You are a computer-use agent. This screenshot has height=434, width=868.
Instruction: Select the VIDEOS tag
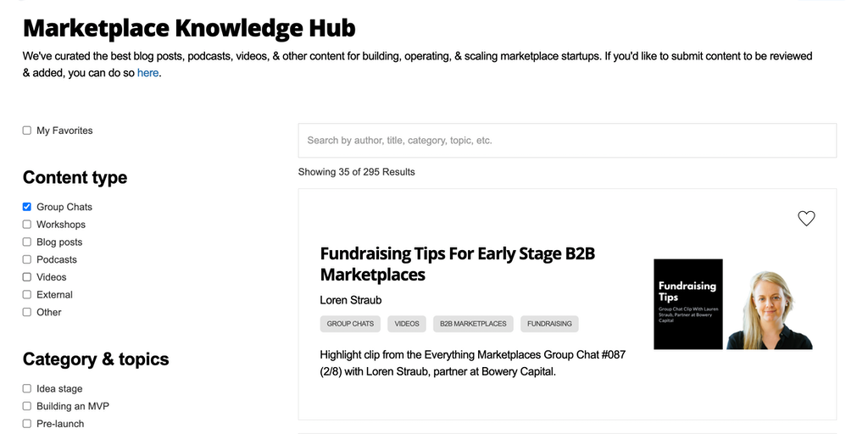(x=407, y=324)
